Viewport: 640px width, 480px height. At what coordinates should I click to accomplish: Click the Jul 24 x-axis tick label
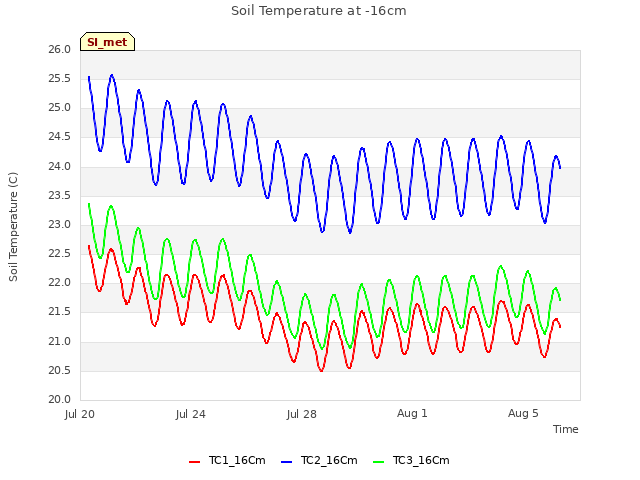pos(191,414)
